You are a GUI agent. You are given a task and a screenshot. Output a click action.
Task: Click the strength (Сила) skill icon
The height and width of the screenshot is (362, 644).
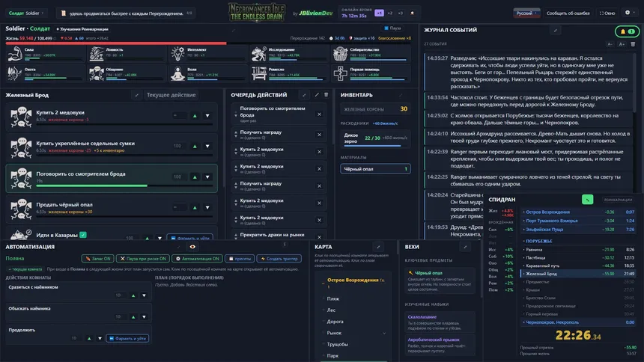[x=15, y=53]
